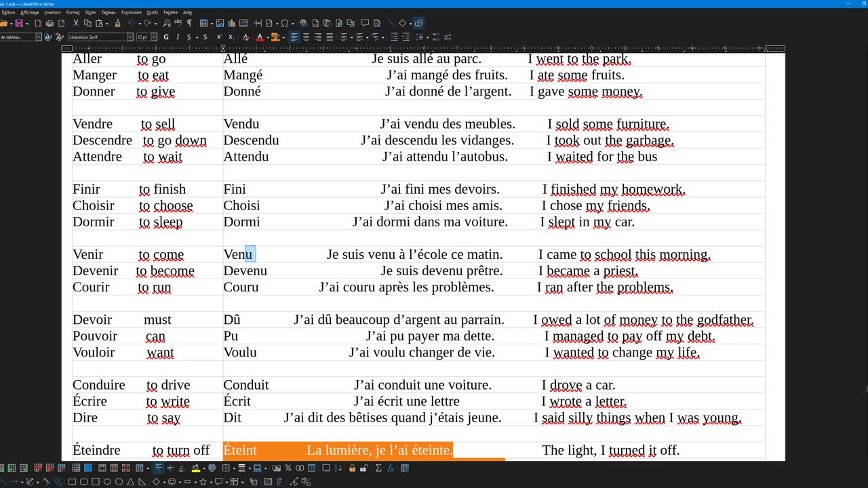This screenshot has width=868, height=488.
Task: Click the Merge cells icon
Action: (x=102, y=468)
